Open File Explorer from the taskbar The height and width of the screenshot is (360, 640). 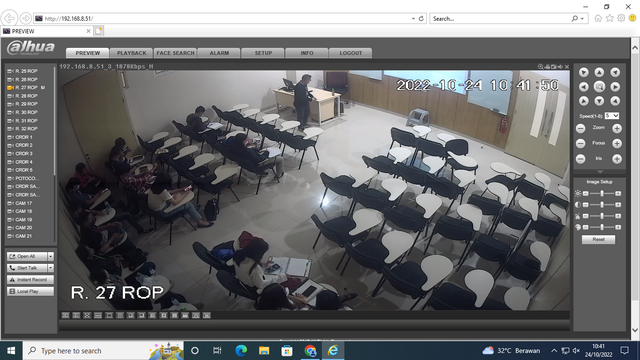point(264,351)
